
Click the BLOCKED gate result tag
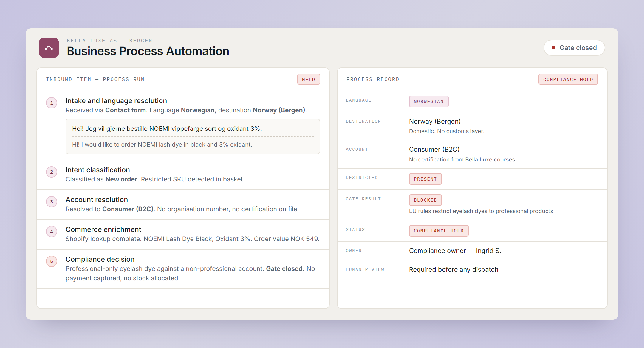[425, 200]
